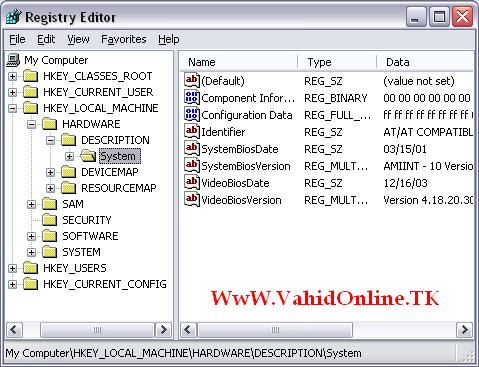
Task: Click the open System folder icon
Action: point(88,156)
